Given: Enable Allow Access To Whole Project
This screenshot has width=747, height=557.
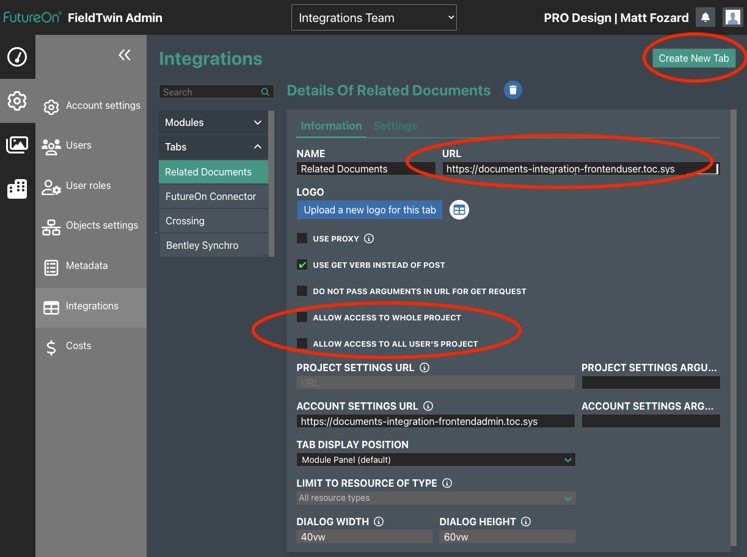Looking at the screenshot, I should point(302,317).
